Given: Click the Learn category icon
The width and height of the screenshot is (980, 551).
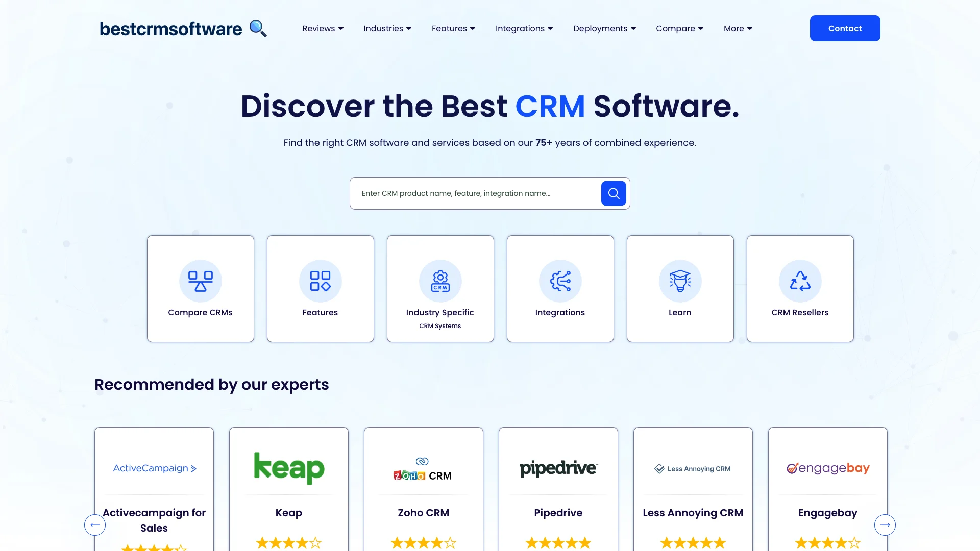Looking at the screenshot, I should tap(680, 281).
